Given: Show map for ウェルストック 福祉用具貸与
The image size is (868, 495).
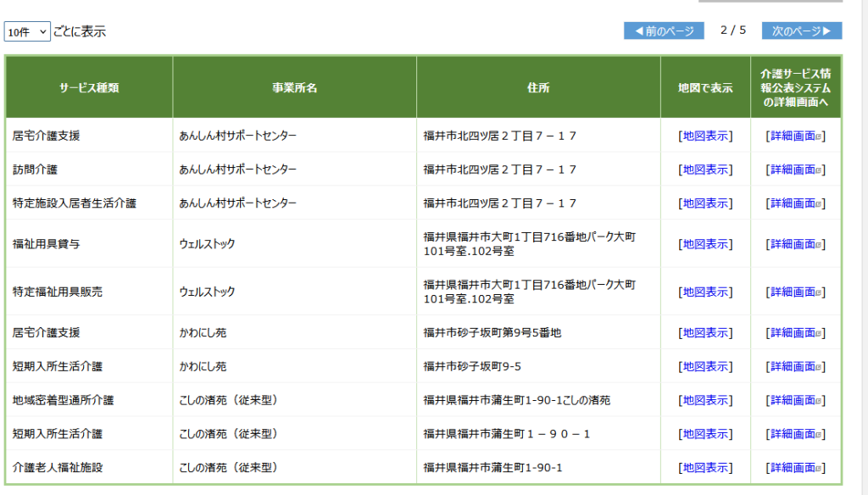Looking at the screenshot, I should pos(705,243).
